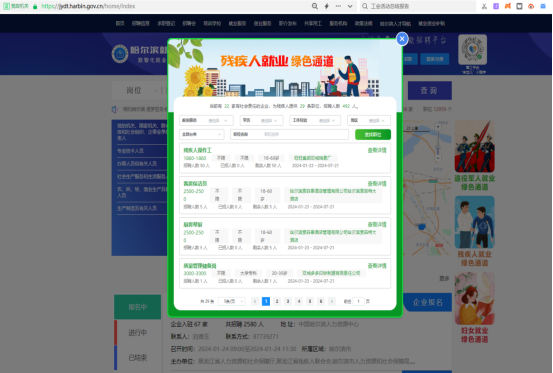Viewport: 553px width, 373px height.
Task: Click the blue mail icon in browser toolbar
Action: tap(543, 6)
